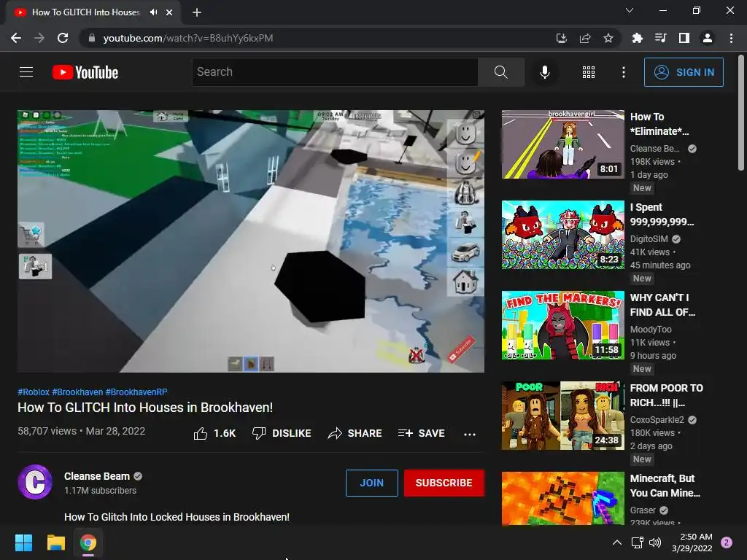Join the Cleanse Beam channel

(x=371, y=483)
